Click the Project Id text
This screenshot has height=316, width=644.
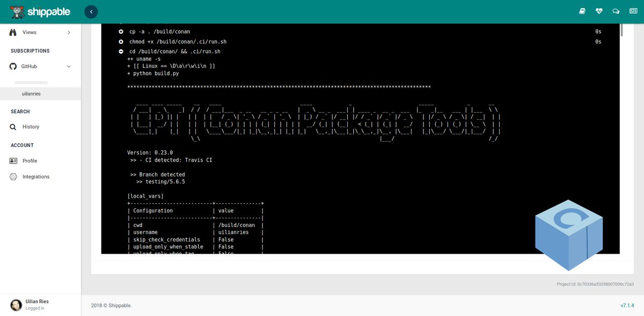tap(595, 284)
